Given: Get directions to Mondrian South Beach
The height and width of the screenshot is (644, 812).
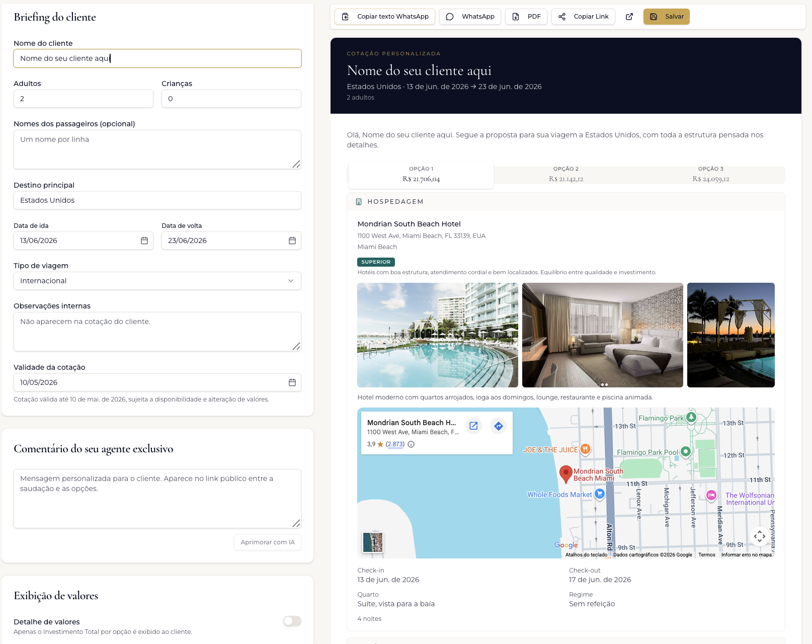Looking at the screenshot, I should coord(498,426).
